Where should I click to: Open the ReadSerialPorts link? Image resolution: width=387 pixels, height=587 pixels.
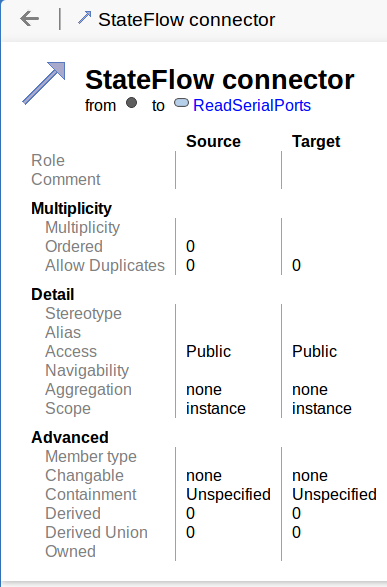pos(252,106)
